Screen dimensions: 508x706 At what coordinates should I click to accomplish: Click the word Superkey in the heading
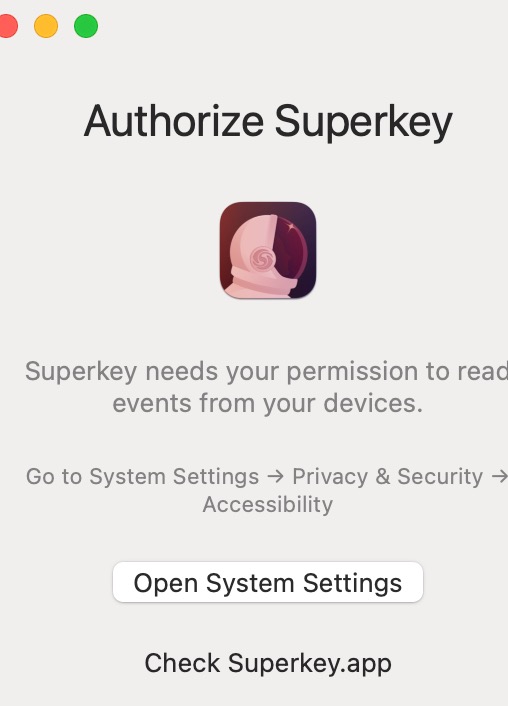(x=363, y=122)
